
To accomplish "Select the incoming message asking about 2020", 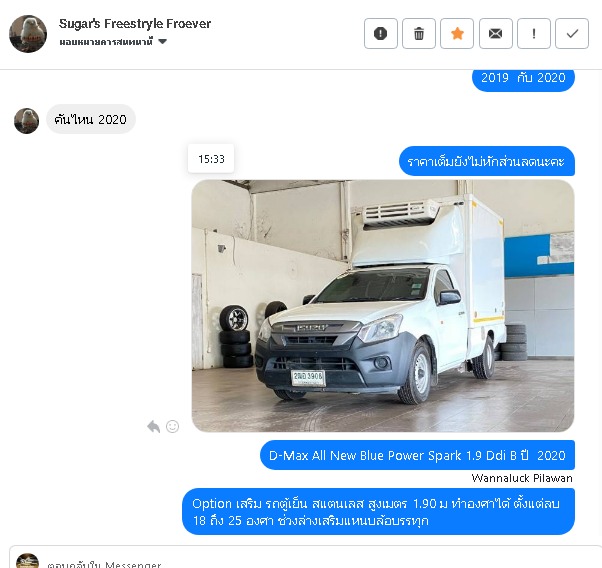I will tap(91, 119).
